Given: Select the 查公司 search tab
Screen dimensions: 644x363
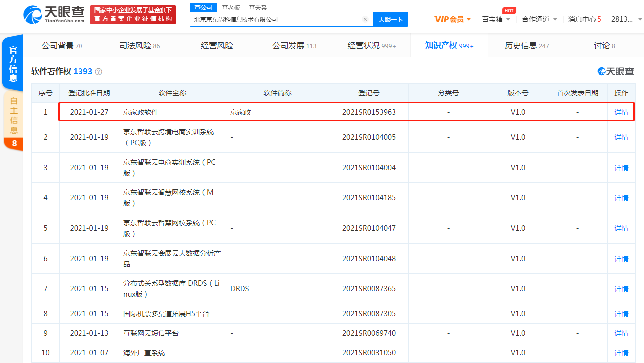Looking at the screenshot, I should [203, 7].
